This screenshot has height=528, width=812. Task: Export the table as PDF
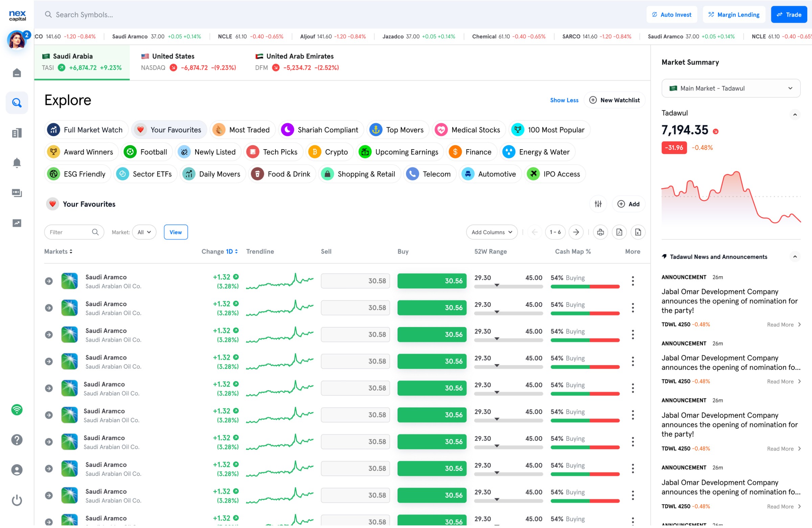(619, 233)
